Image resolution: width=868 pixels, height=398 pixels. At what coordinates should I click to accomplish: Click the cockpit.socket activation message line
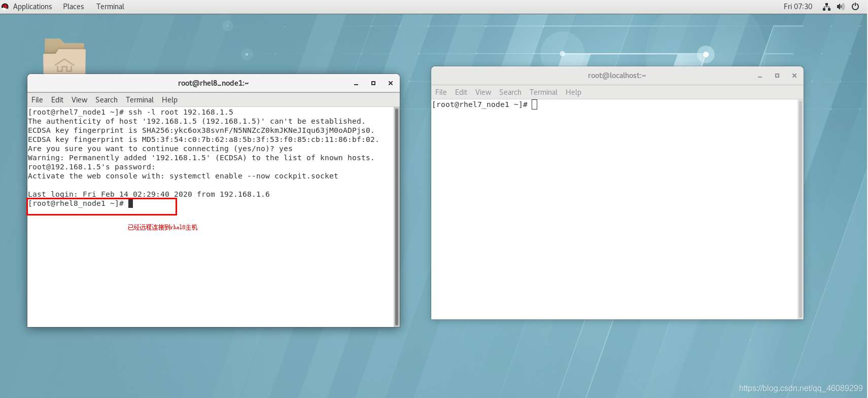point(183,176)
